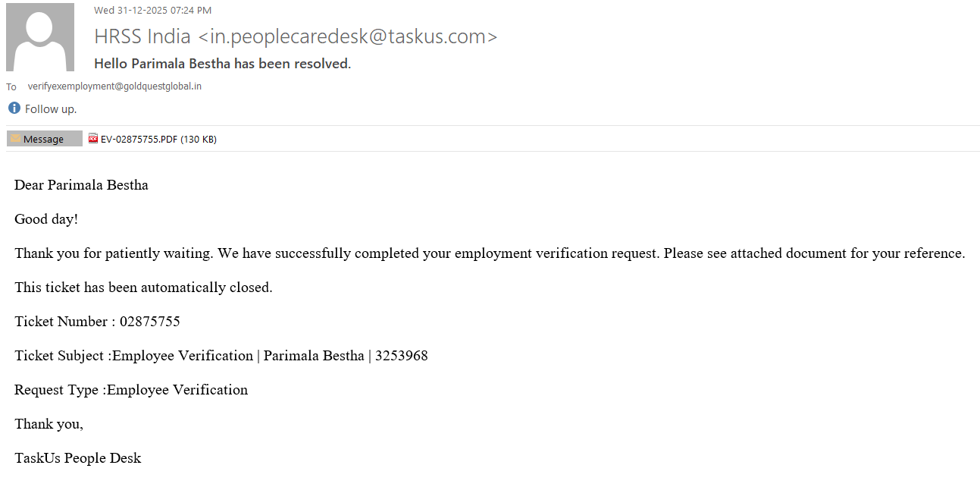Image resolution: width=980 pixels, height=484 pixels.
Task: Click the ticket automatically closed sentence
Action: [x=143, y=288]
